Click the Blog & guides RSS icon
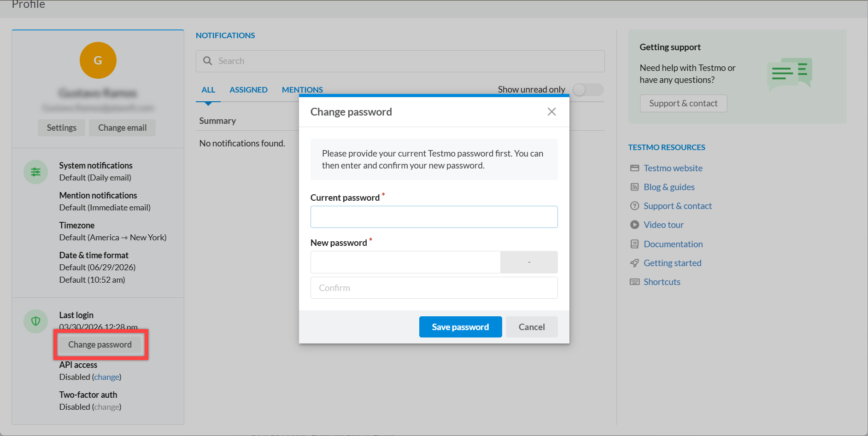 [x=634, y=187]
